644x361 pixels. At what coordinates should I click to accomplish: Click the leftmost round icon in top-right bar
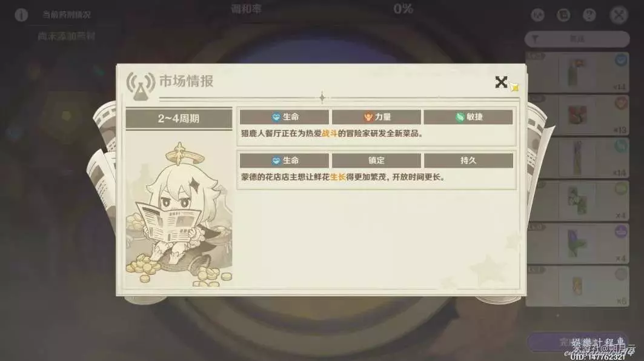[x=537, y=15]
